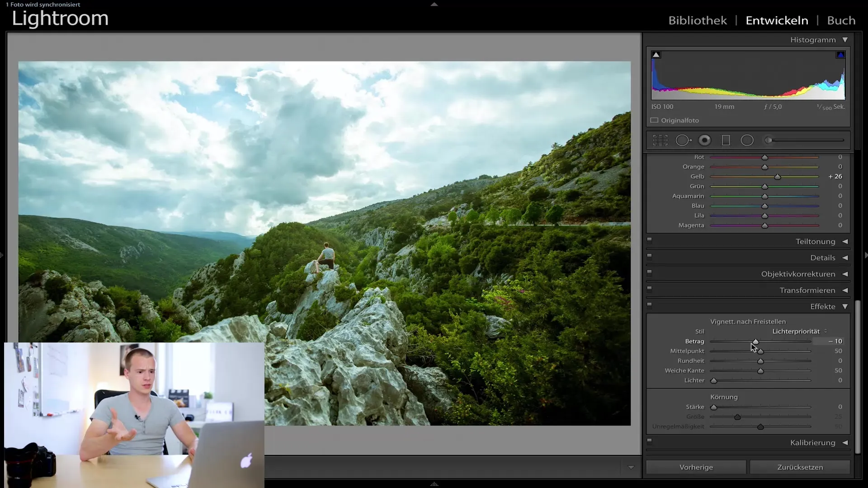Image resolution: width=868 pixels, height=488 pixels.
Task: Enable the Originalfoto checkbox
Action: pyautogui.click(x=654, y=120)
